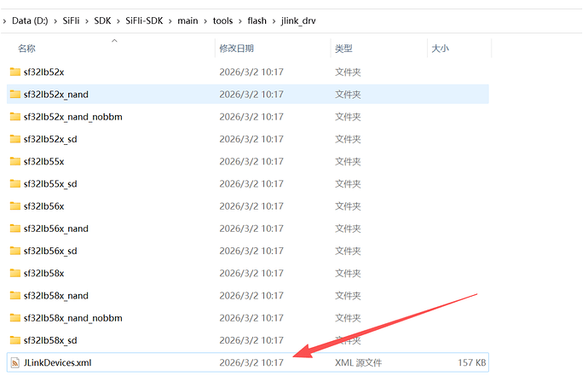The image size is (588, 382).
Task: Click the sf32lb58x_nand_nobbm folder icon
Action: click(x=15, y=318)
